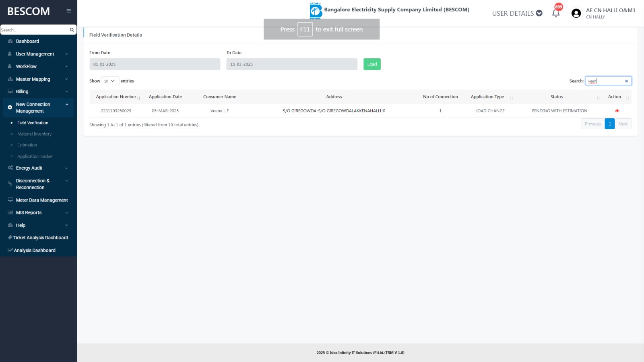The image size is (644, 362).
Task: Collapse New Connection Management chevron
Action: pos(67,104)
